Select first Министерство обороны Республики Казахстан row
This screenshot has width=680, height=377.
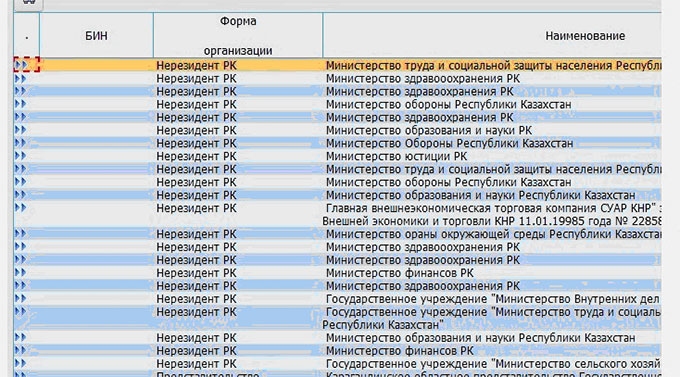click(448, 105)
